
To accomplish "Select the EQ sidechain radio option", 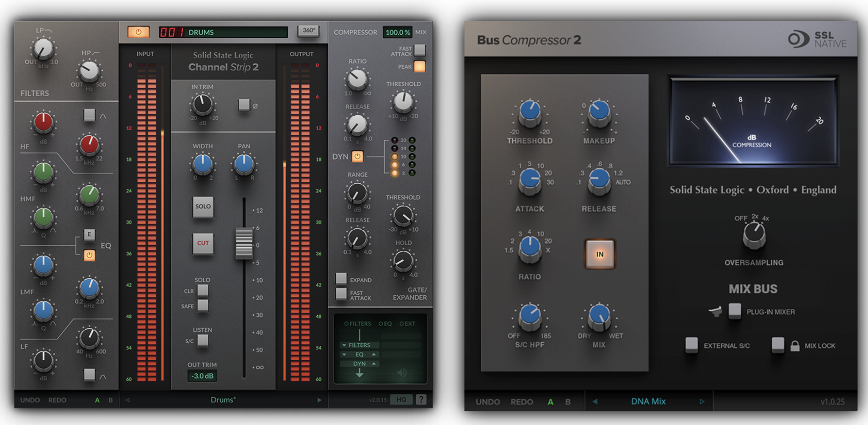I will point(385,324).
